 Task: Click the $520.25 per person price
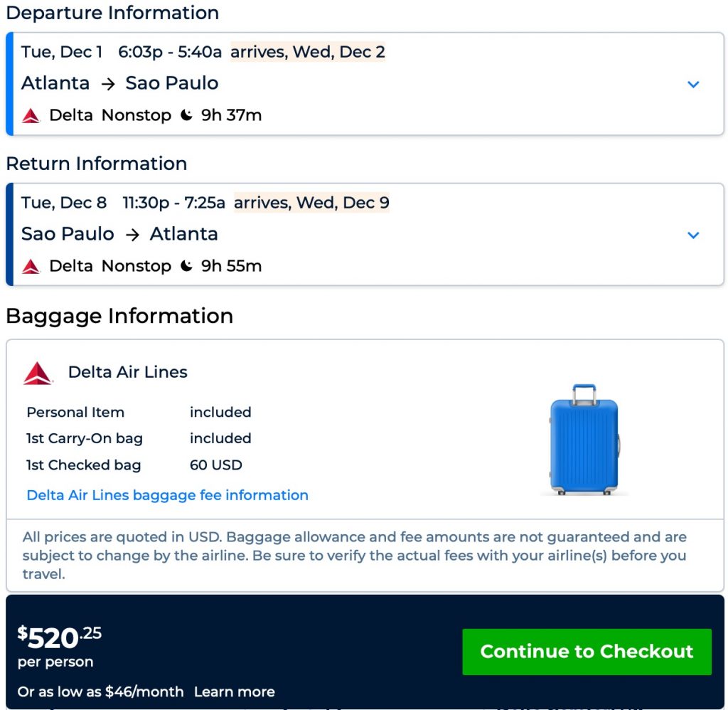click(60, 638)
